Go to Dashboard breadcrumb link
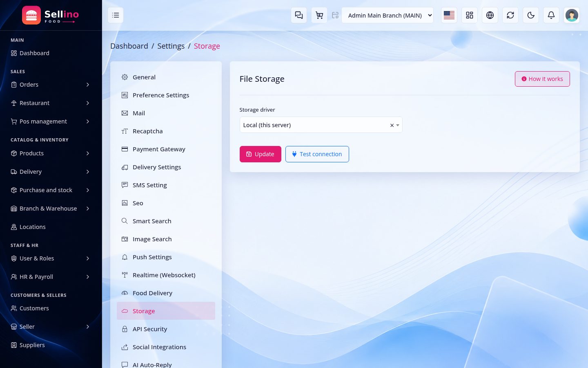Screen dimensions: 588x368 [x=129, y=46]
